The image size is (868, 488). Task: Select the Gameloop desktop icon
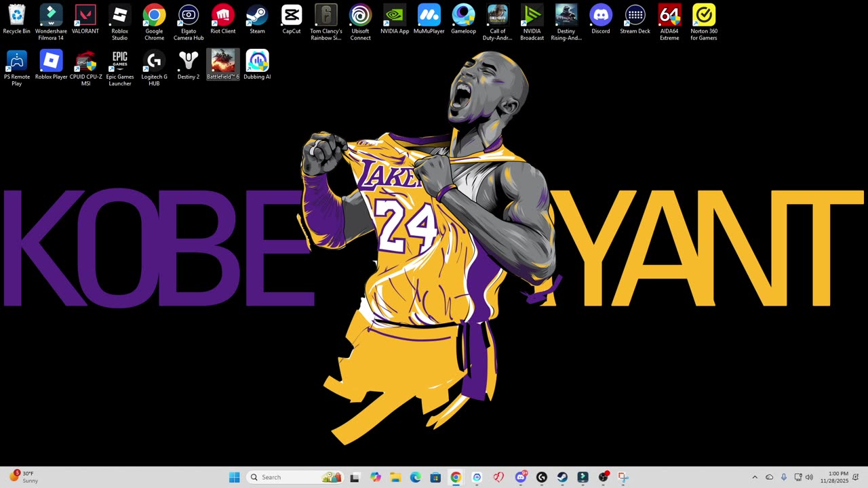click(463, 20)
